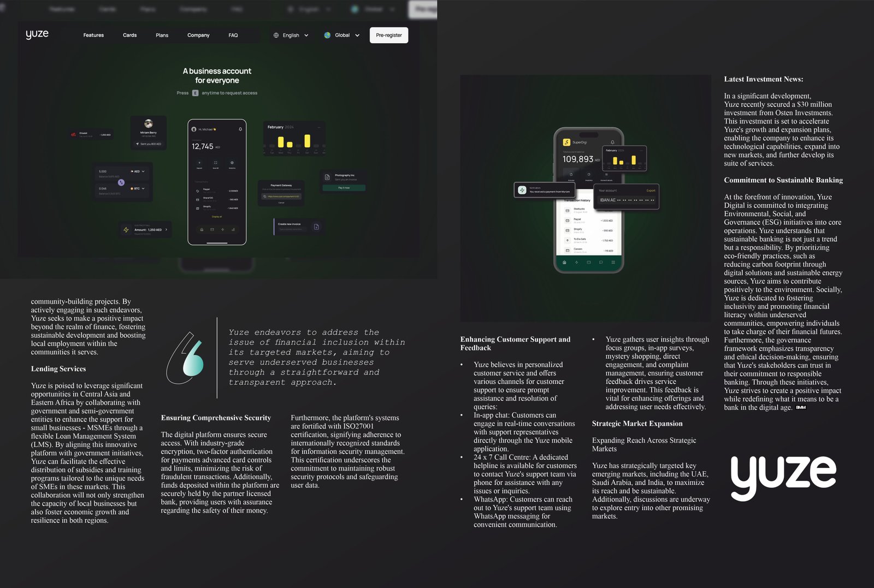874x588 pixels.
Task: Click the red Etisalat logo icon
Action: pos(74,134)
